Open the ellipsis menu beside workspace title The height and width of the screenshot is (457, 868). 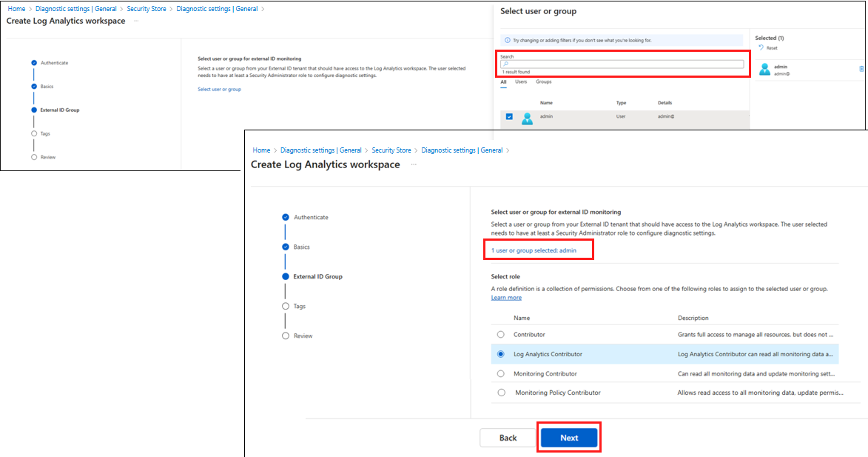(x=413, y=164)
